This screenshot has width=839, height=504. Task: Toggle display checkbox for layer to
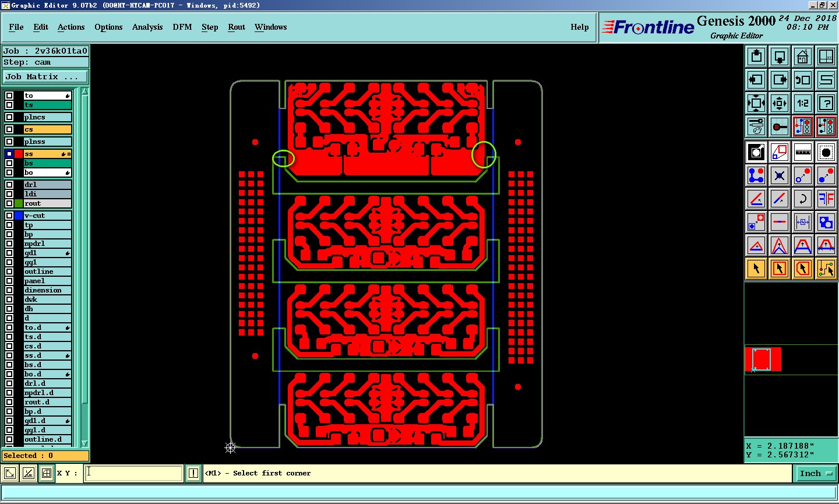click(x=9, y=96)
